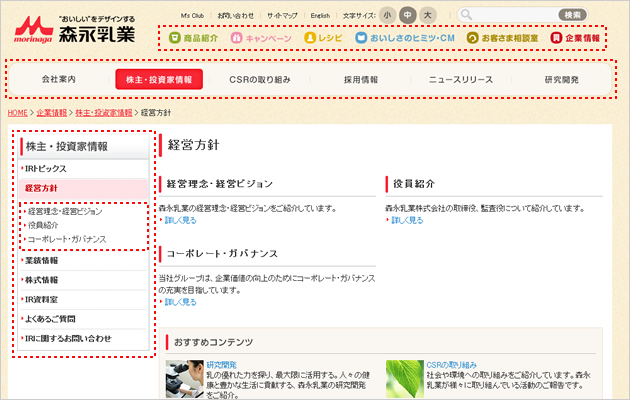
Task: Set text size to medium (中)
Action: pyautogui.click(x=407, y=15)
